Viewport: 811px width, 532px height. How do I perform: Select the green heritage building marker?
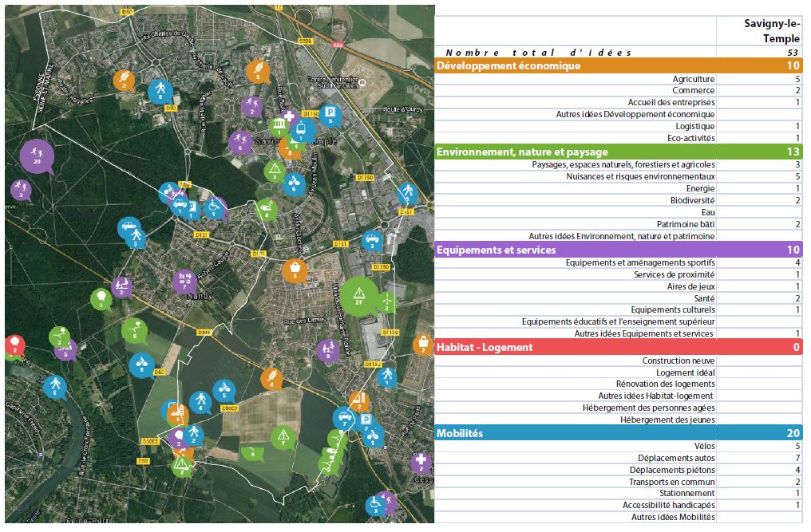pyautogui.click(x=279, y=128)
